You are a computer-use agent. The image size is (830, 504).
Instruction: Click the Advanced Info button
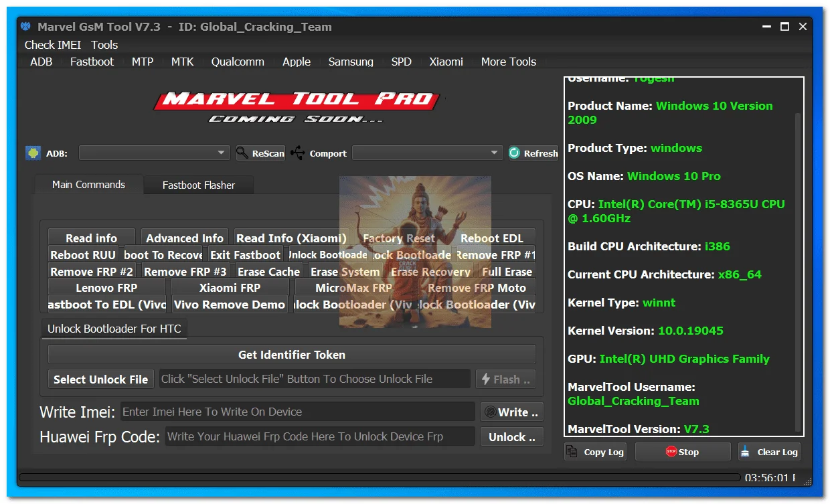(185, 238)
